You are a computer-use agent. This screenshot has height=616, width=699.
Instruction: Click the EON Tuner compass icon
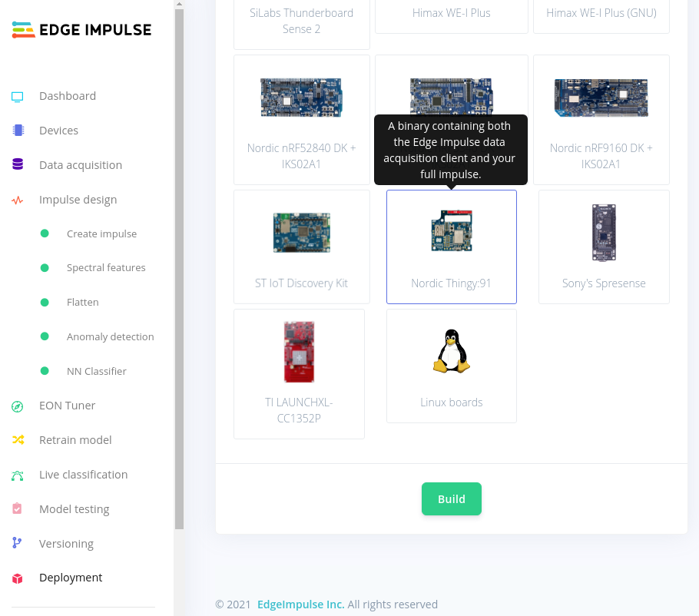point(18,406)
